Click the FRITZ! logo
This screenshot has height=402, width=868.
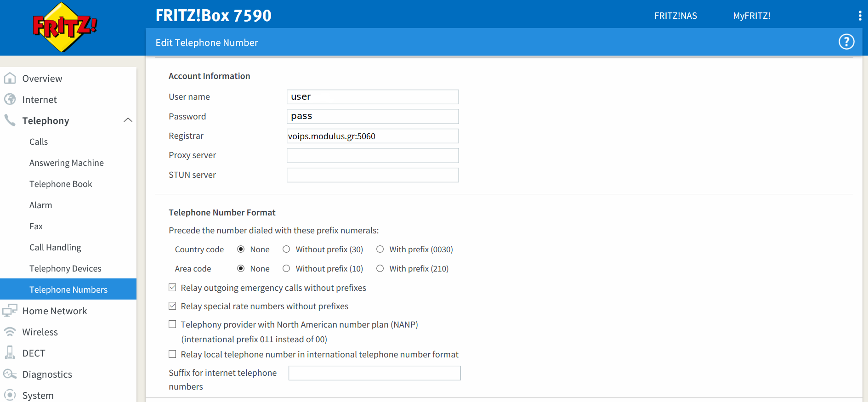click(x=65, y=27)
